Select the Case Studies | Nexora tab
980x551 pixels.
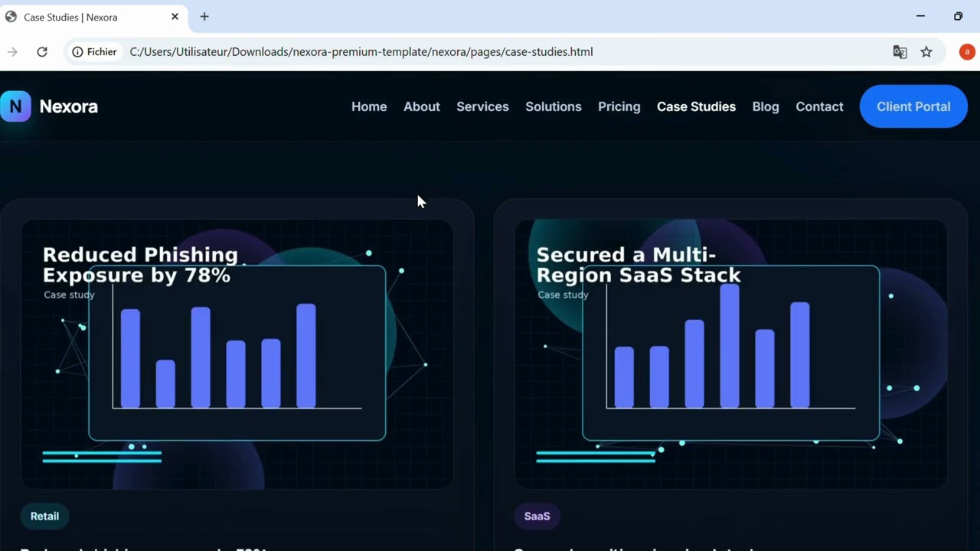[92, 17]
